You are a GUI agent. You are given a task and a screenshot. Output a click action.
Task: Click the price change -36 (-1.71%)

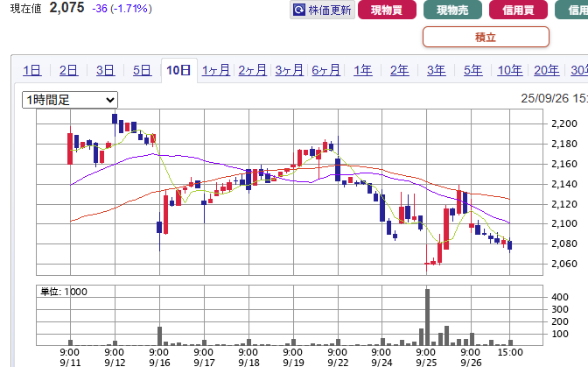(122, 8)
